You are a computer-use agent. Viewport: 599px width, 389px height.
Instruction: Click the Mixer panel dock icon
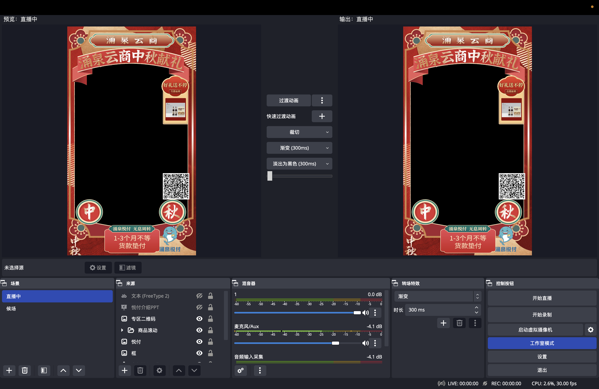[235, 283]
